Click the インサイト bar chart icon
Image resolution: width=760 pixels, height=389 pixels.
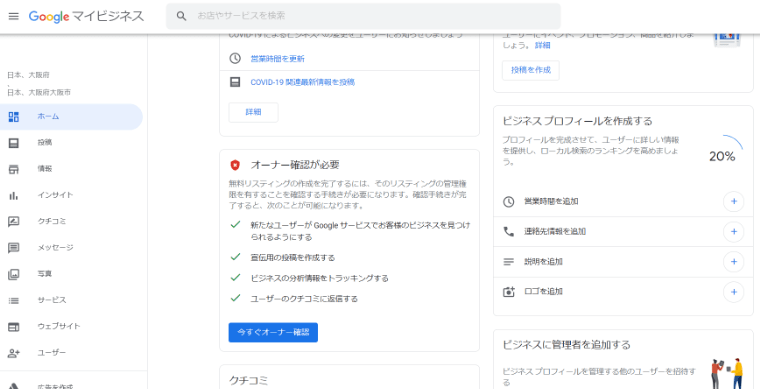[x=14, y=196]
